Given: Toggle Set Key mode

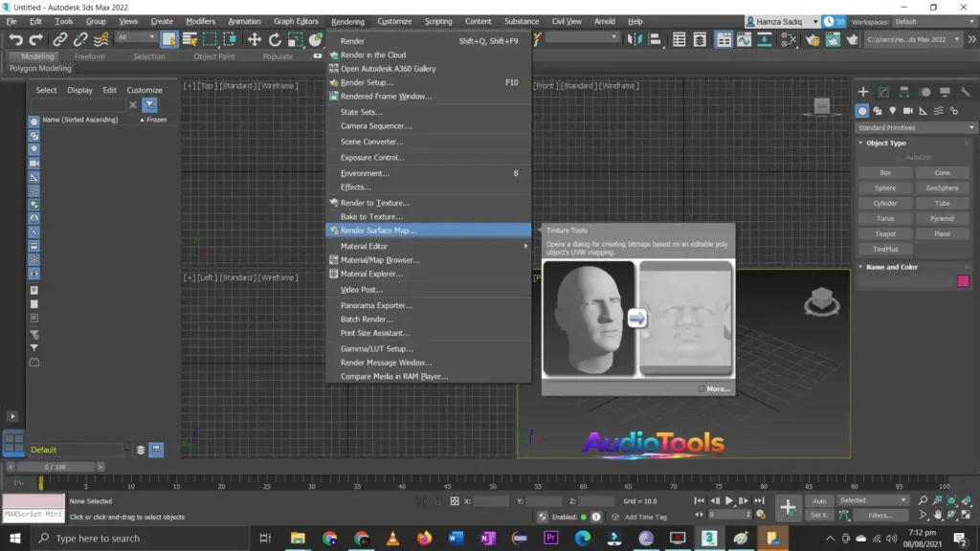Looking at the screenshot, I should 819,515.
